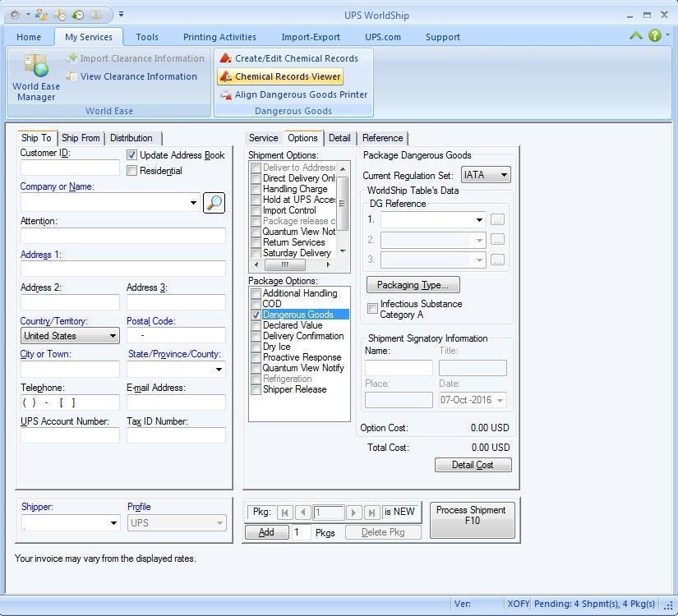The width and height of the screenshot is (678, 616).
Task: Toggle Update Address Book checkbox
Action: coord(131,154)
